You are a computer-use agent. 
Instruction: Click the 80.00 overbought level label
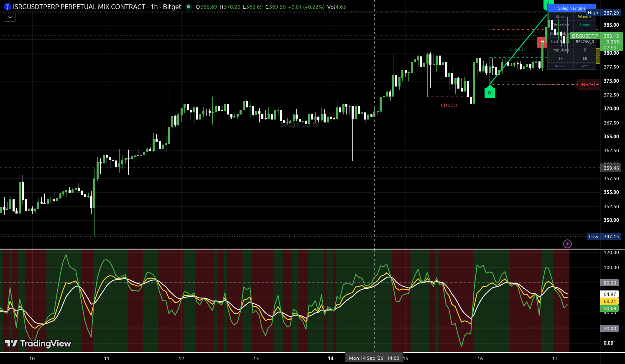coord(610,283)
